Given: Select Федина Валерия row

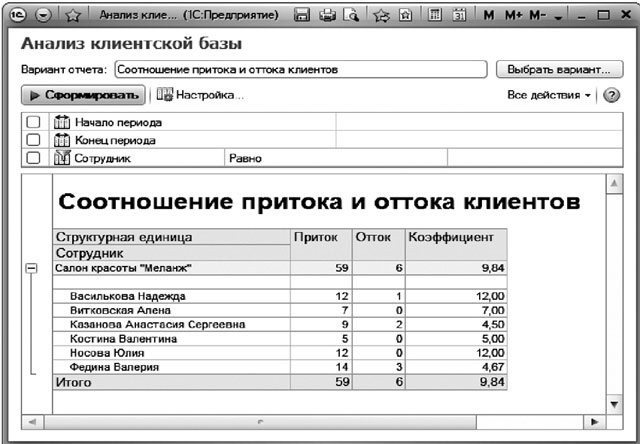Looking at the screenshot, I should [x=280, y=367].
